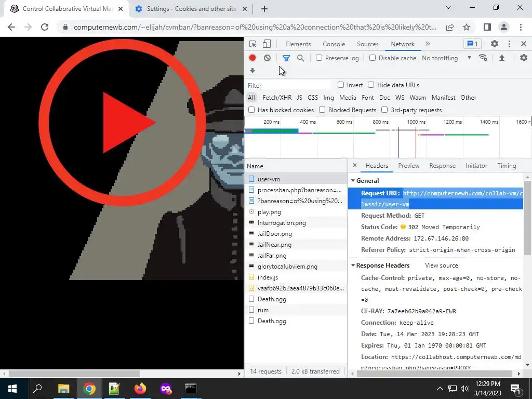
Task: Open the issues counter badge
Action: pyautogui.click(x=473, y=44)
